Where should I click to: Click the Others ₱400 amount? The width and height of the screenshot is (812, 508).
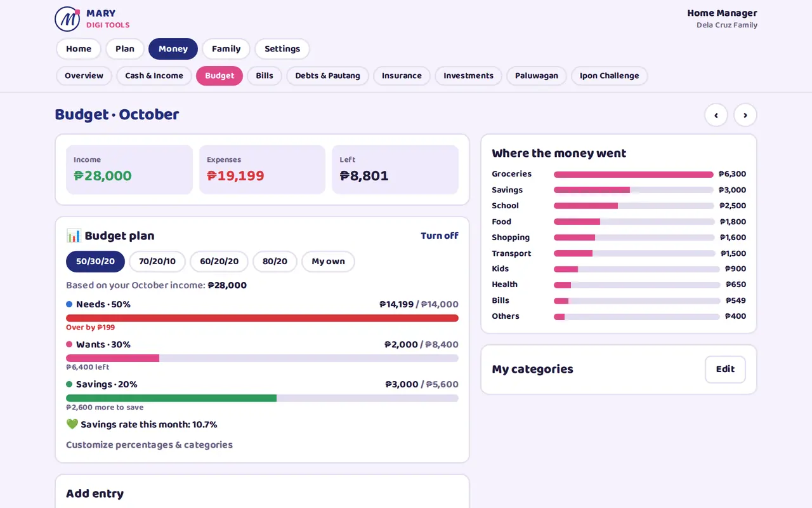pyautogui.click(x=736, y=316)
